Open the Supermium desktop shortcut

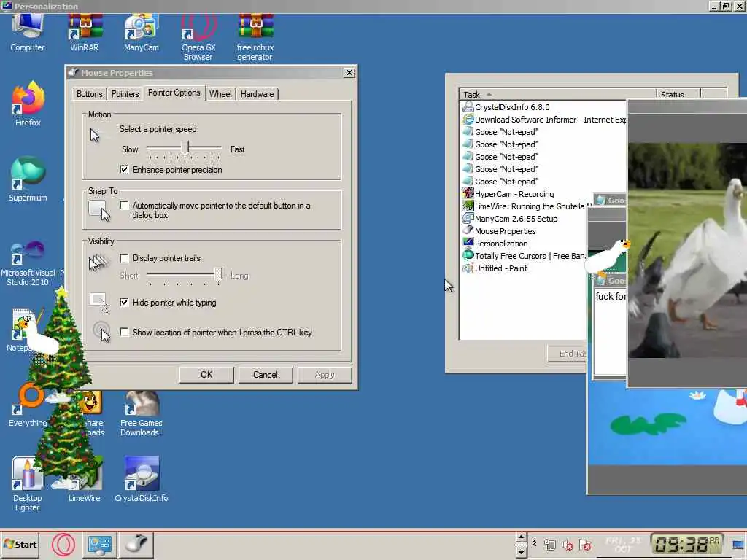click(28, 179)
